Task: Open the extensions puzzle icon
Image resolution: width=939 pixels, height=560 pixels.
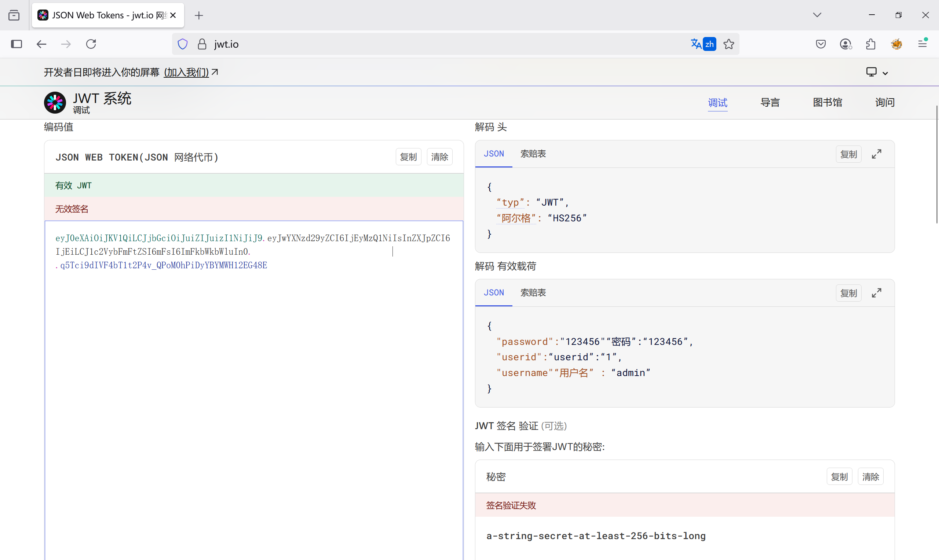Action: coord(871,44)
